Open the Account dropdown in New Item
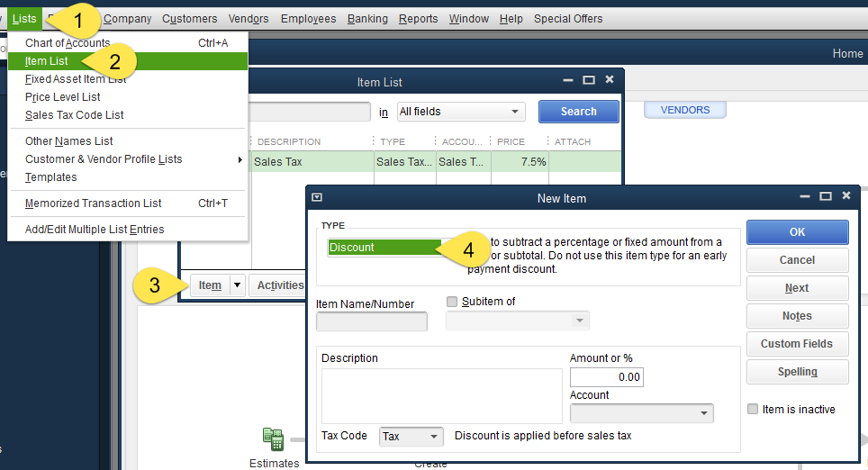 [x=642, y=413]
